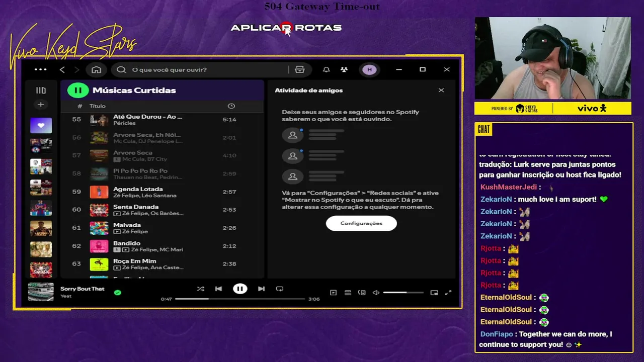Viewport: 644px width, 362px height.
Task: Open the now playing album cover
Action: [41, 292]
